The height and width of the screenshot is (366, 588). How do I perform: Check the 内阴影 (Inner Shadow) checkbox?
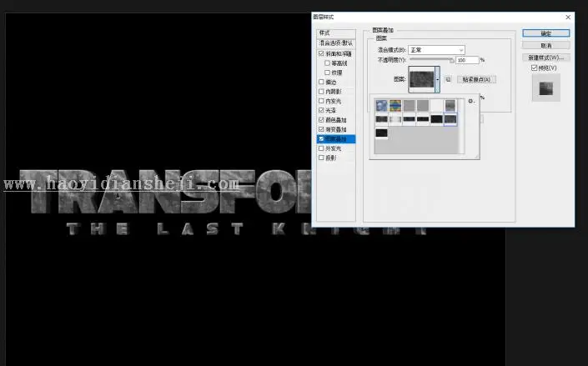click(x=321, y=91)
